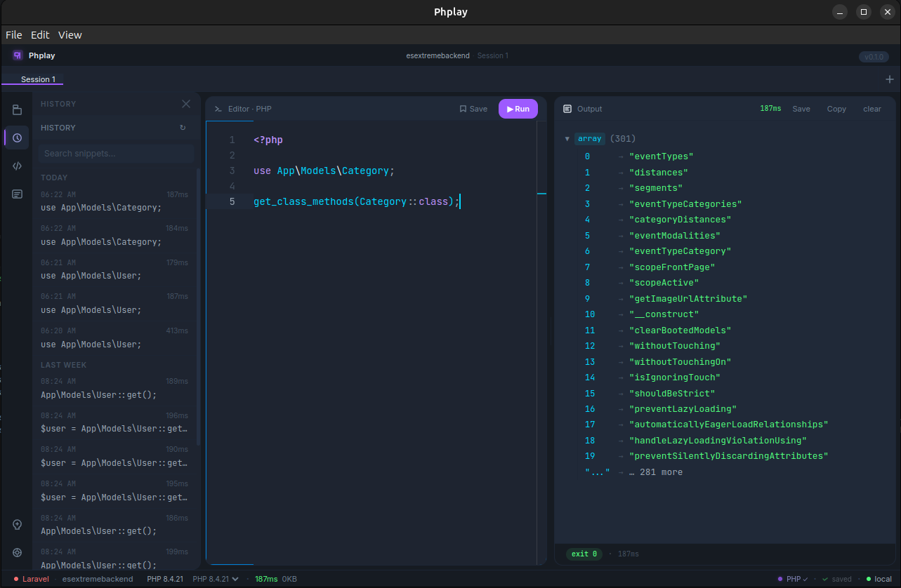
Task: Open the 196ms last week history entry
Action: coord(114,422)
